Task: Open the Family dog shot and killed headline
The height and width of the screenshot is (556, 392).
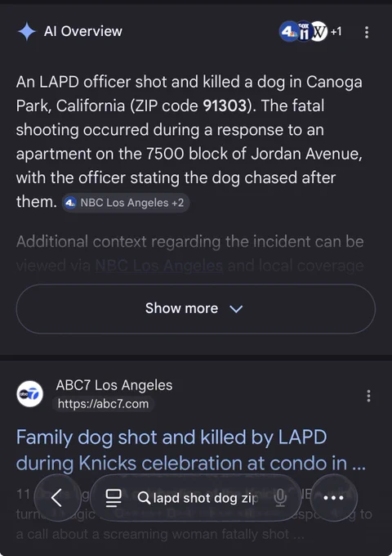Action: coord(190,450)
